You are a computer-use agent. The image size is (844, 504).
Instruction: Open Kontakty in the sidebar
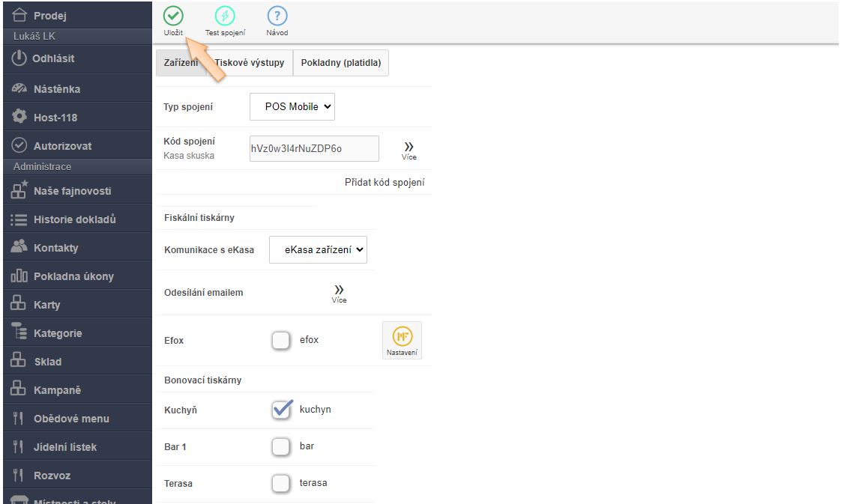pos(55,248)
